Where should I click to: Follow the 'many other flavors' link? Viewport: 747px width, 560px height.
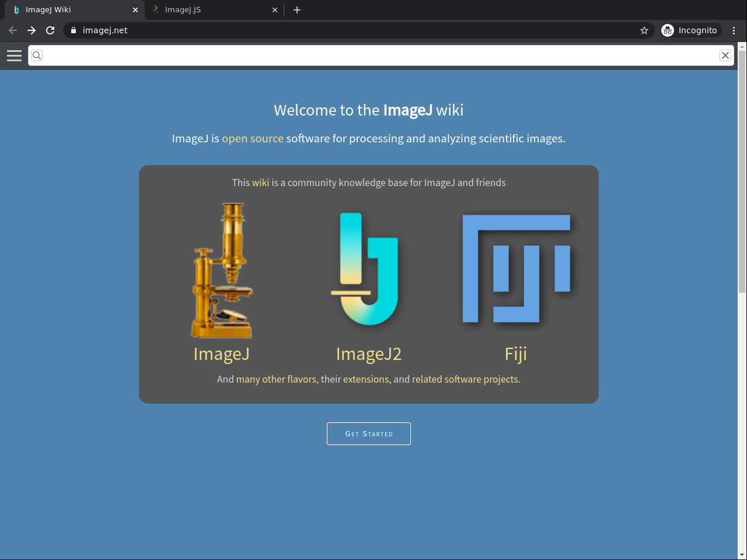click(276, 379)
